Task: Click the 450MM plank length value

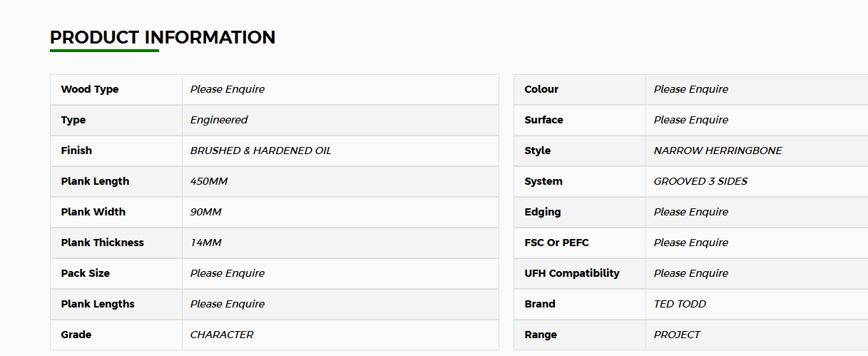Action: pyautogui.click(x=209, y=181)
